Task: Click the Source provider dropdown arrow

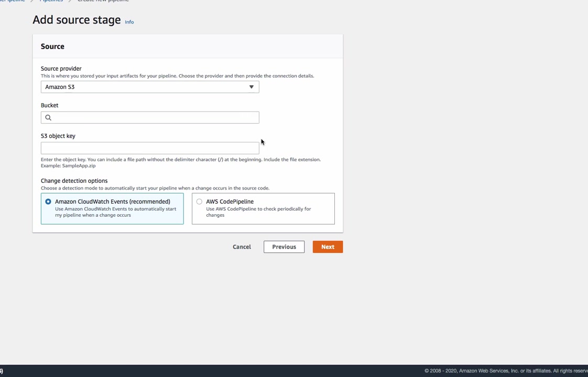Action: point(251,87)
